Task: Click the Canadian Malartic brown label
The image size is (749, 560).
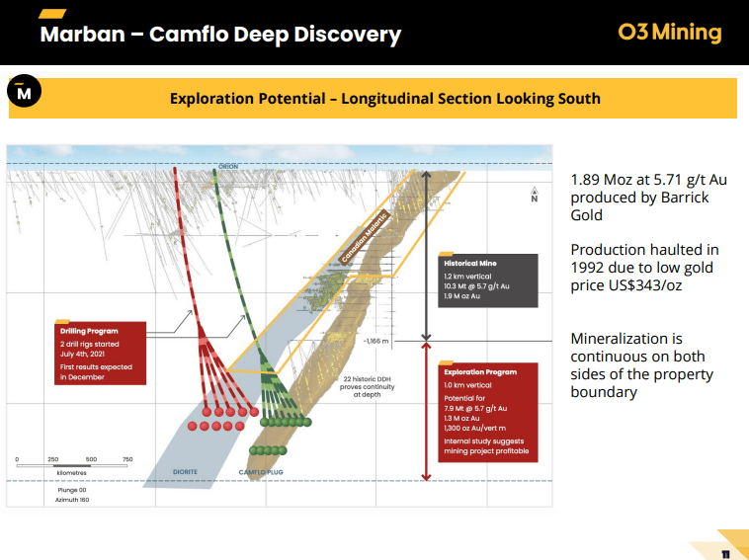Action: pos(365,238)
